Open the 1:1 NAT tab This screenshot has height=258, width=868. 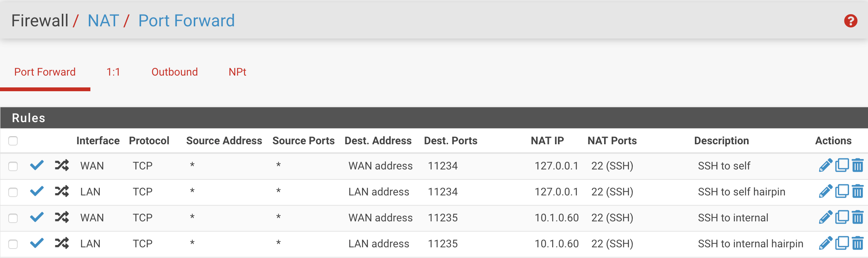pyautogui.click(x=113, y=72)
